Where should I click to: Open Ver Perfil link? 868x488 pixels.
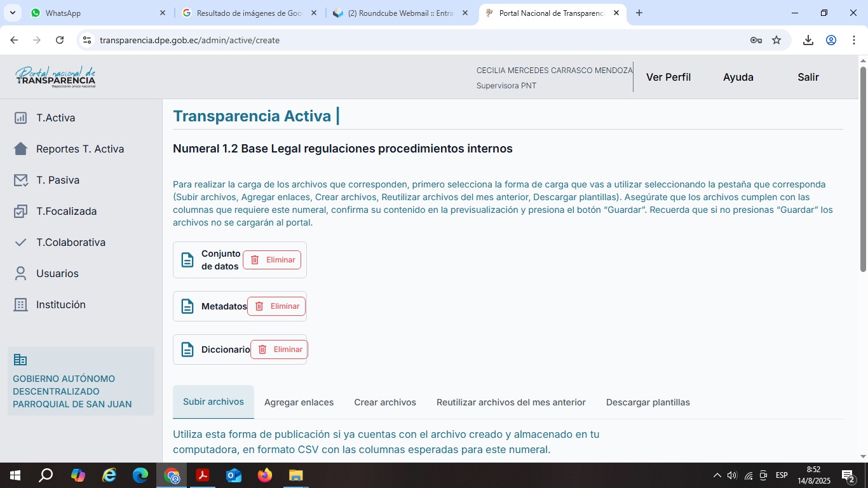point(668,78)
